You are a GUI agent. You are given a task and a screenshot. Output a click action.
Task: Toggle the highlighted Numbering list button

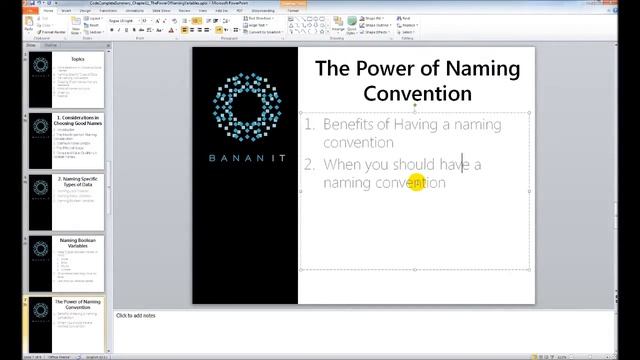click(196, 21)
